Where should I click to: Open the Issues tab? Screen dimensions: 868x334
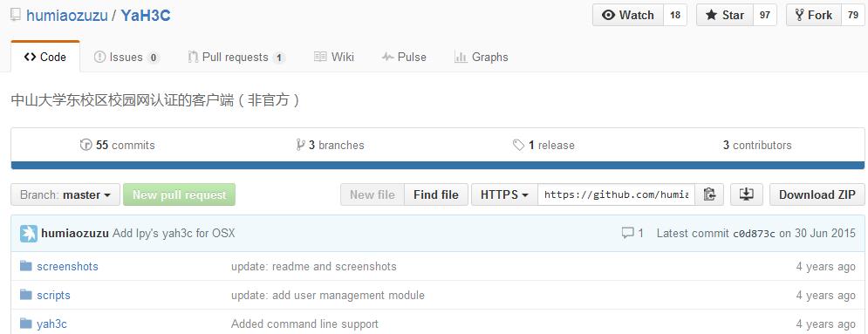coord(126,57)
